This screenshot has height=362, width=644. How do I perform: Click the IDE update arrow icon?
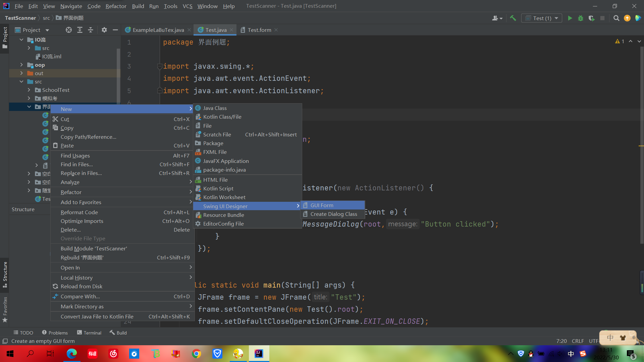[x=627, y=18]
